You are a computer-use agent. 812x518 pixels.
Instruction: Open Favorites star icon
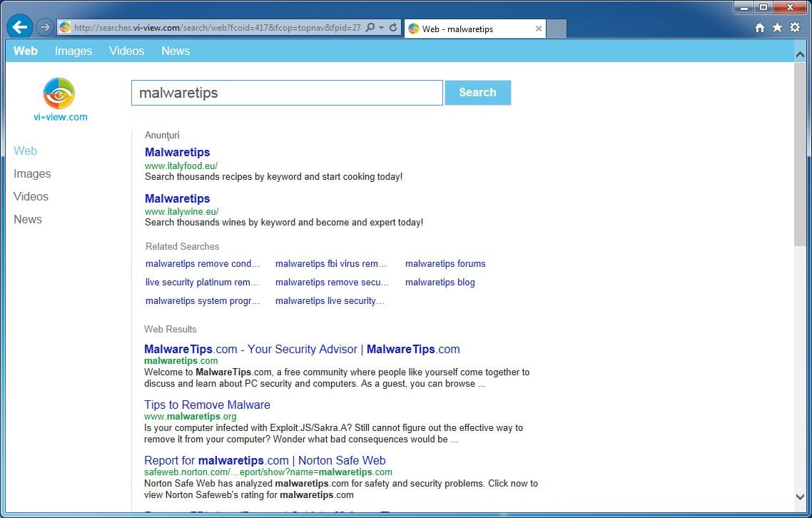point(777,28)
